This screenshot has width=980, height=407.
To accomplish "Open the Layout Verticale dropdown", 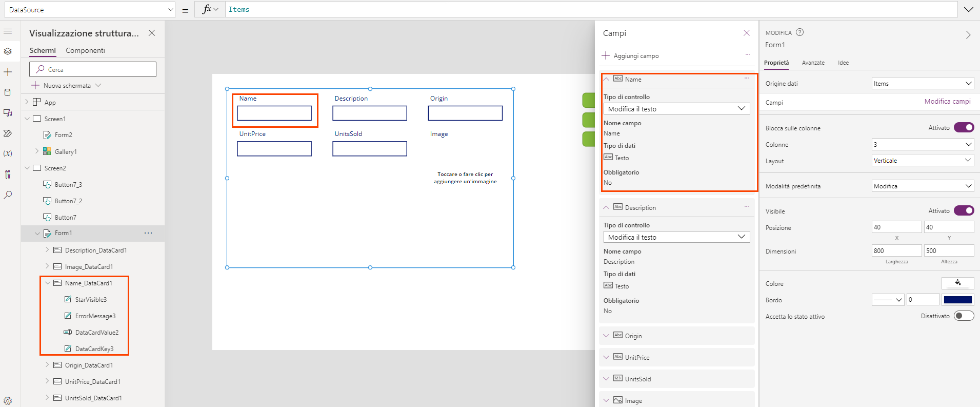I will (x=923, y=160).
